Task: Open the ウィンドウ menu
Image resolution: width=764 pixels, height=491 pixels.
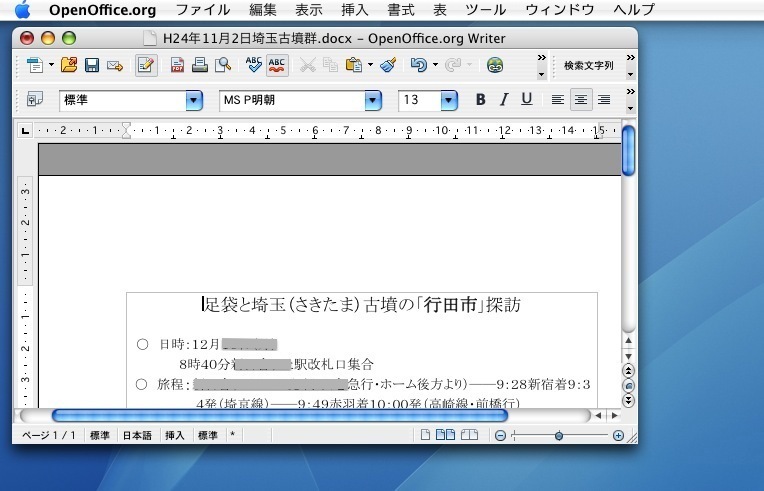Action: 559,10
